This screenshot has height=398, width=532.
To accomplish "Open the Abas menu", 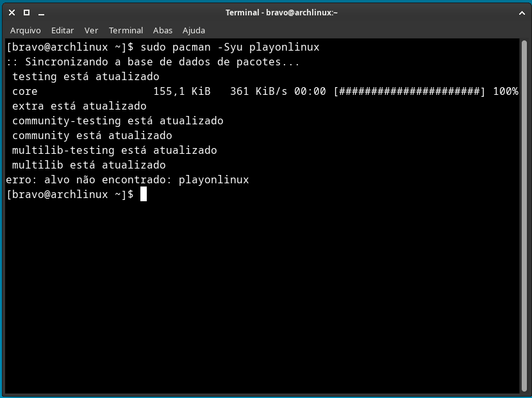I will pyautogui.click(x=163, y=31).
